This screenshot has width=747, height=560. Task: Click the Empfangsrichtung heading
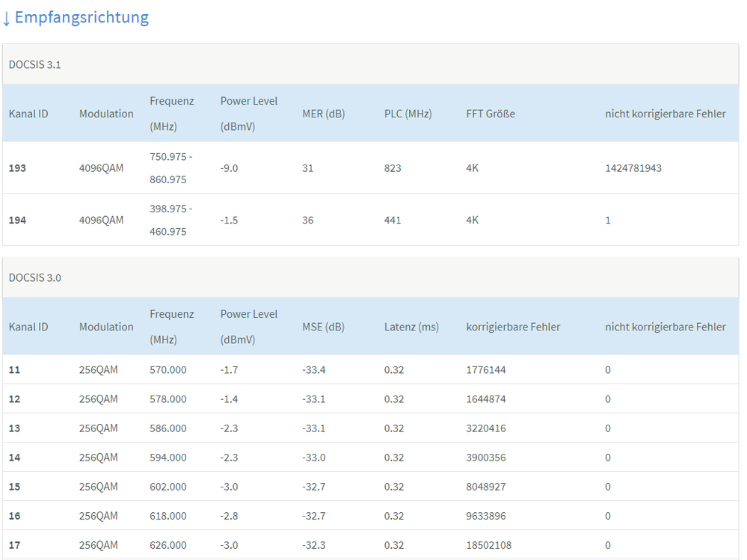click(x=82, y=17)
